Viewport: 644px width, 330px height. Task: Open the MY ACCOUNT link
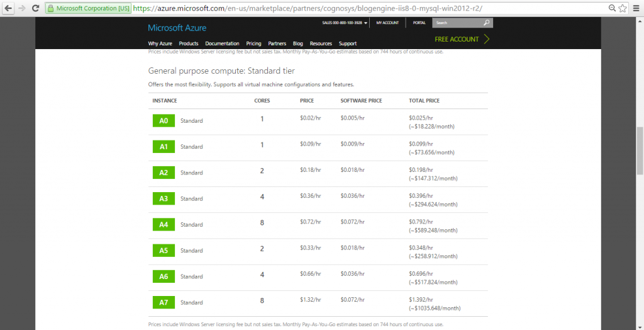pyautogui.click(x=387, y=23)
